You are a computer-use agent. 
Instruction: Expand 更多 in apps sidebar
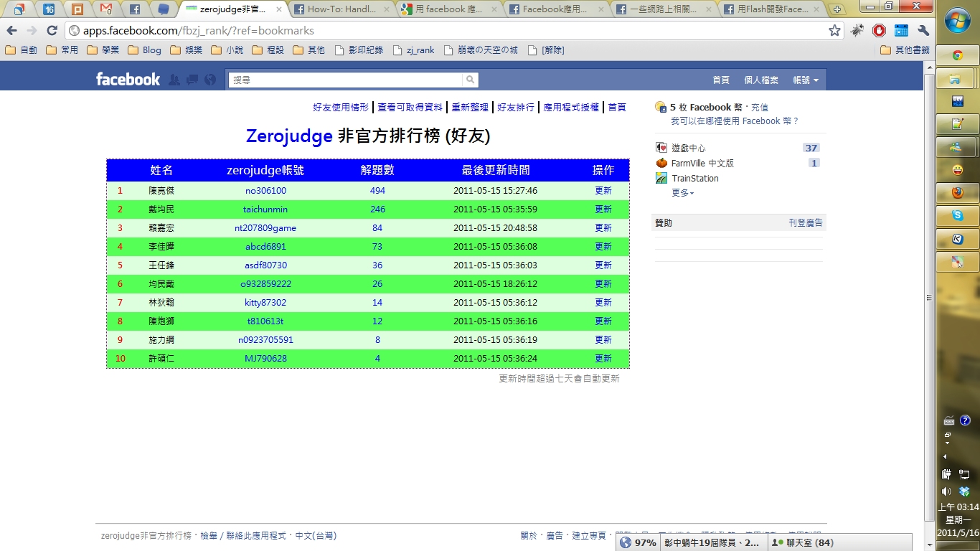tap(682, 192)
